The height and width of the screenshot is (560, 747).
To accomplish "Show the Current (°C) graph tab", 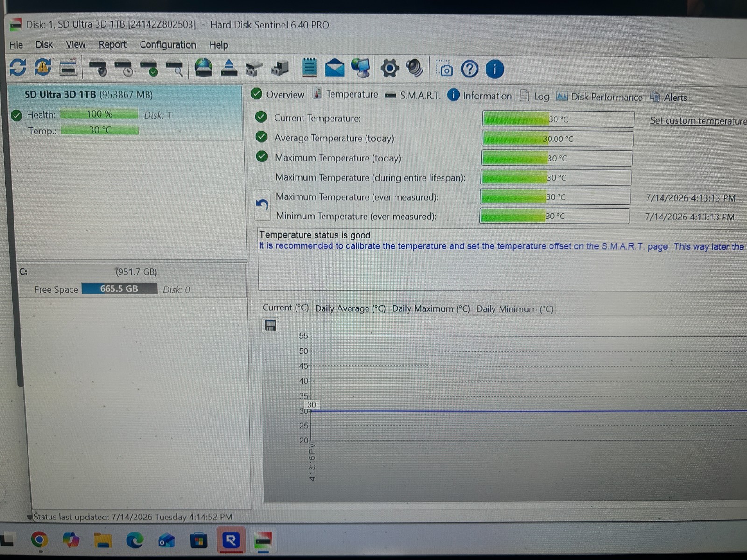I will (x=285, y=308).
